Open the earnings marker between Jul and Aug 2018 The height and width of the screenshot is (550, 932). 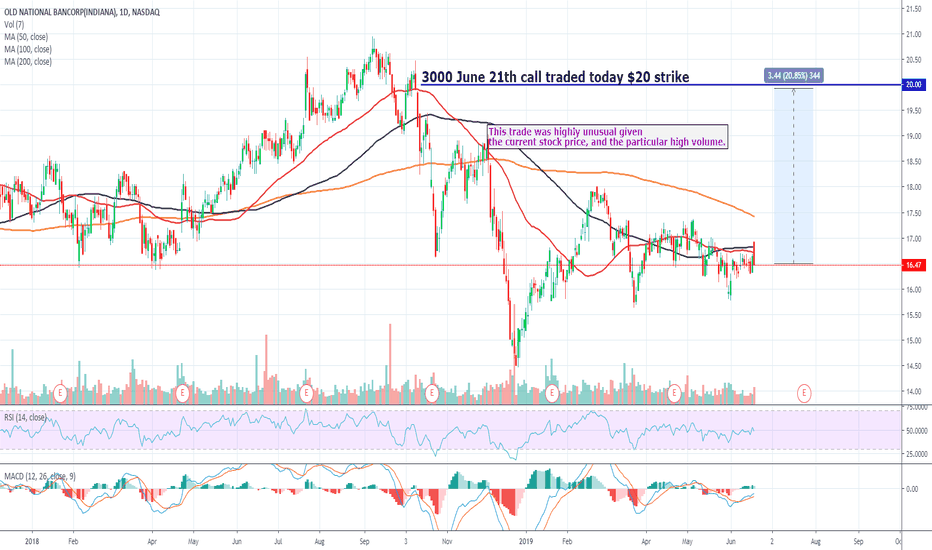point(306,392)
